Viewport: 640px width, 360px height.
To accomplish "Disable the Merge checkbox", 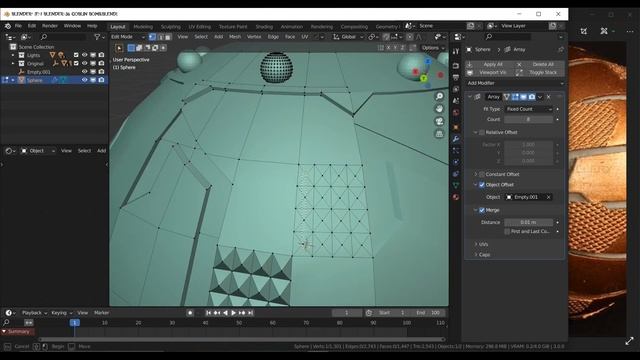I will coord(482,210).
